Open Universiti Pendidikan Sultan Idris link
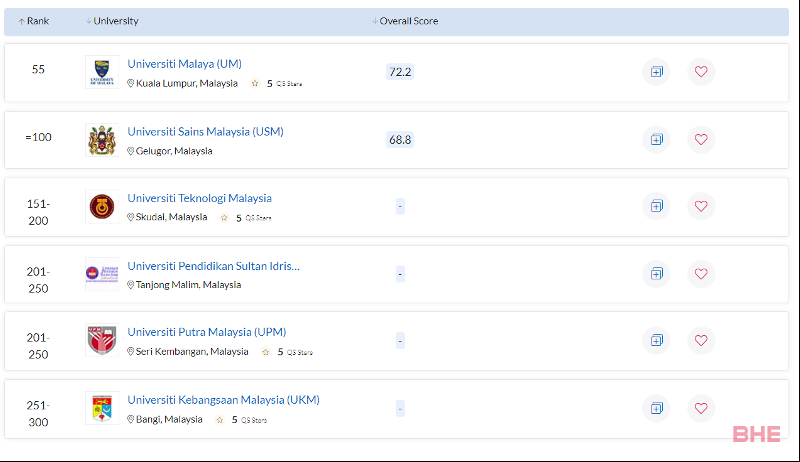 coord(214,266)
